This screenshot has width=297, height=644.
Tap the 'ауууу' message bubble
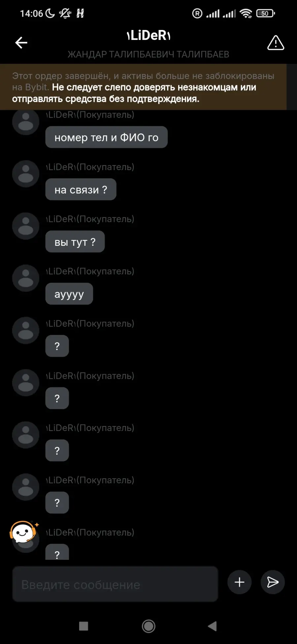click(69, 294)
